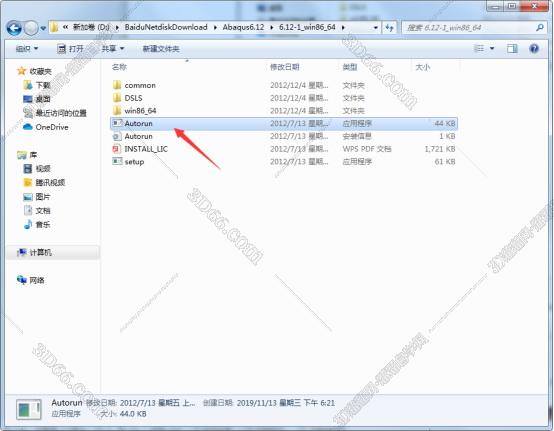
Task: Click the Back navigation arrow
Action: (x=14, y=28)
